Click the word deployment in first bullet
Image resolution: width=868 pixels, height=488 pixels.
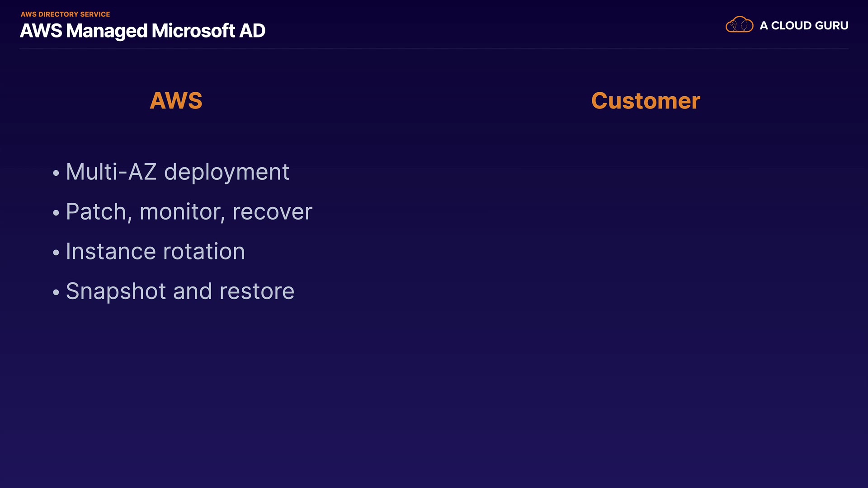[226, 173]
